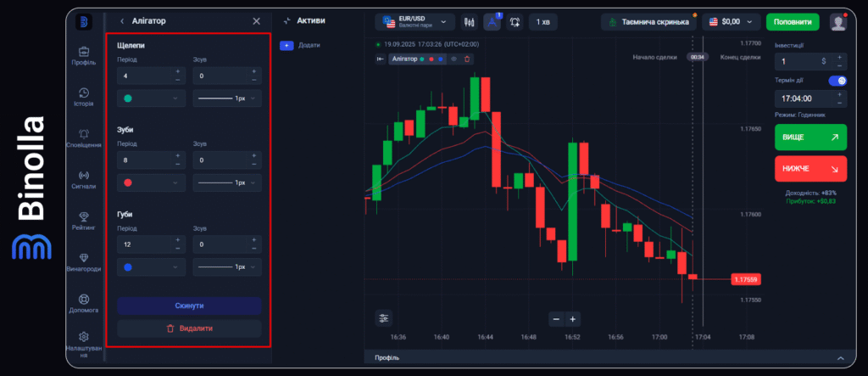Click the chart settings sliders icon
Screen dimensions: 868x376
coord(385,318)
